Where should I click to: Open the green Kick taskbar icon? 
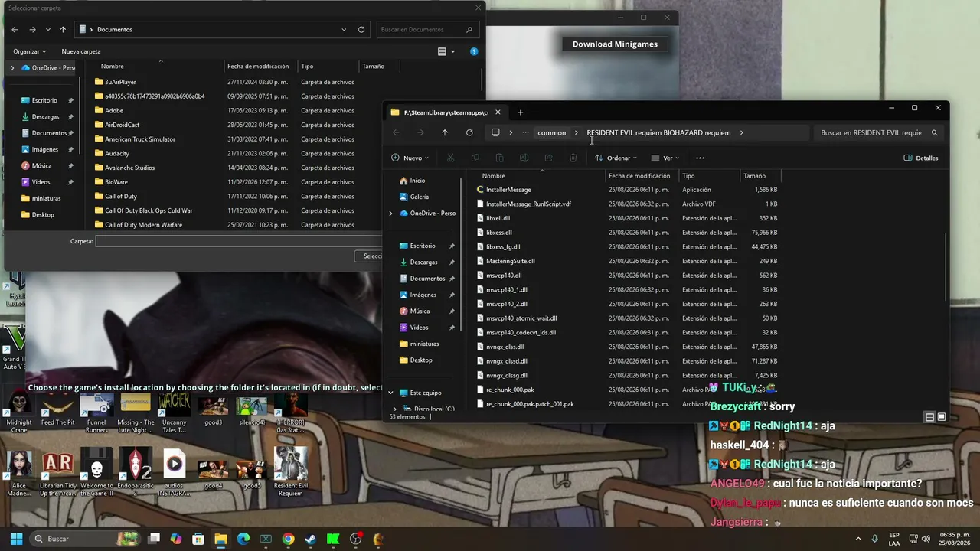click(333, 539)
